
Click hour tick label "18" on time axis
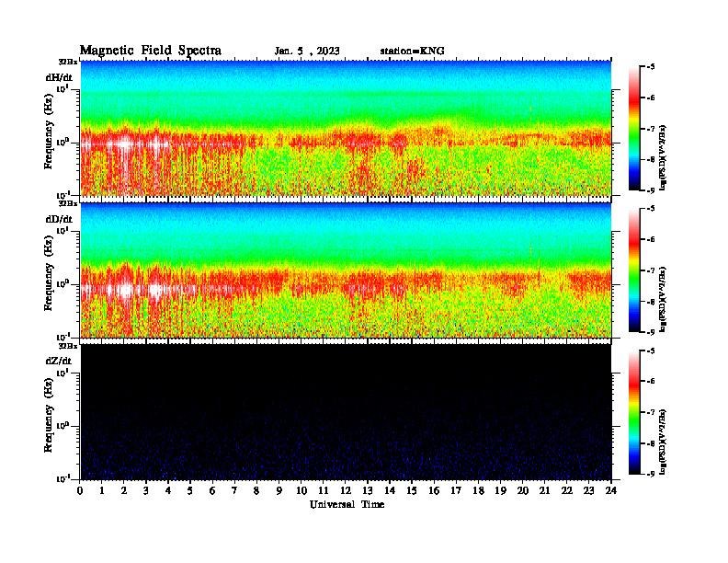[478, 490]
